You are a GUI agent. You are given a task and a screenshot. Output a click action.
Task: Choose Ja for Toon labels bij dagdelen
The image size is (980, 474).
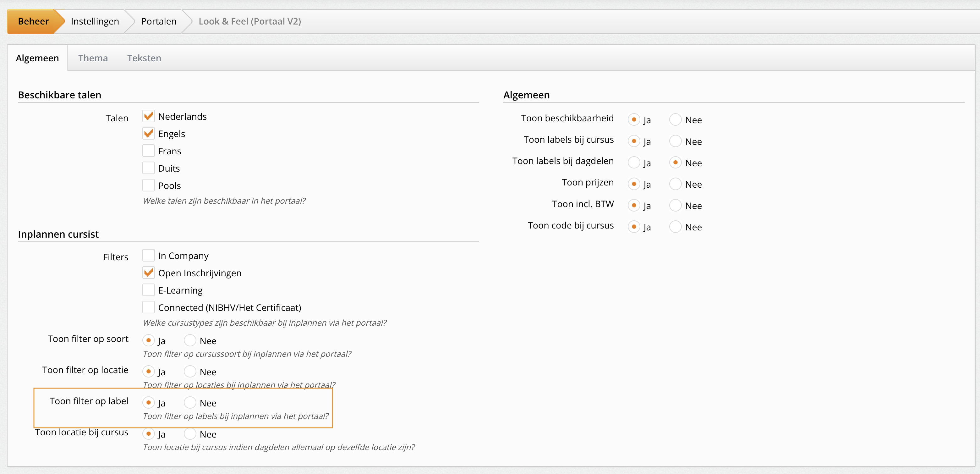[x=634, y=163]
